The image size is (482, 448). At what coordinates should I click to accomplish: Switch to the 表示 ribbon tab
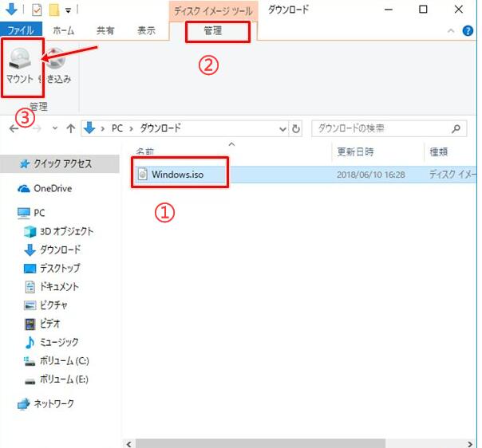pyautogui.click(x=146, y=31)
